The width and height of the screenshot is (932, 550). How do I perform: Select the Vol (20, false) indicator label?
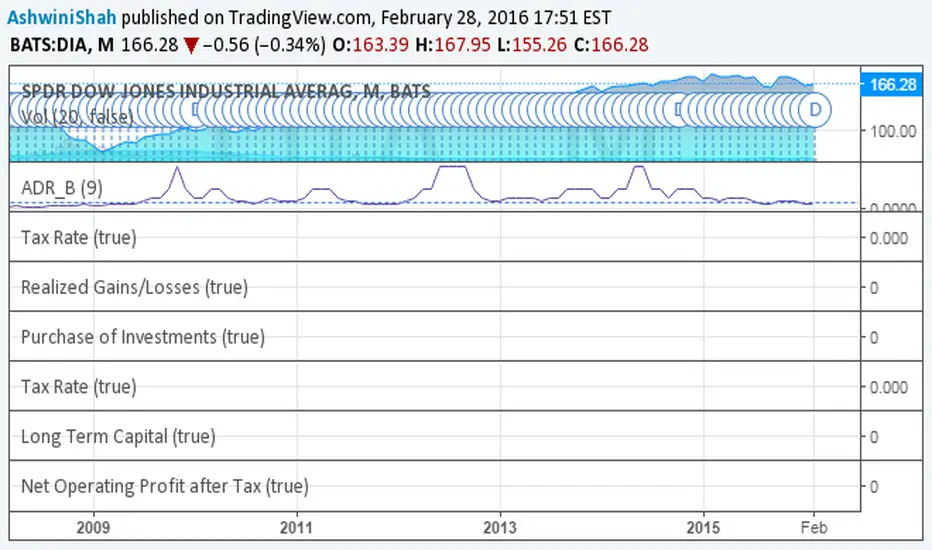tap(78, 117)
